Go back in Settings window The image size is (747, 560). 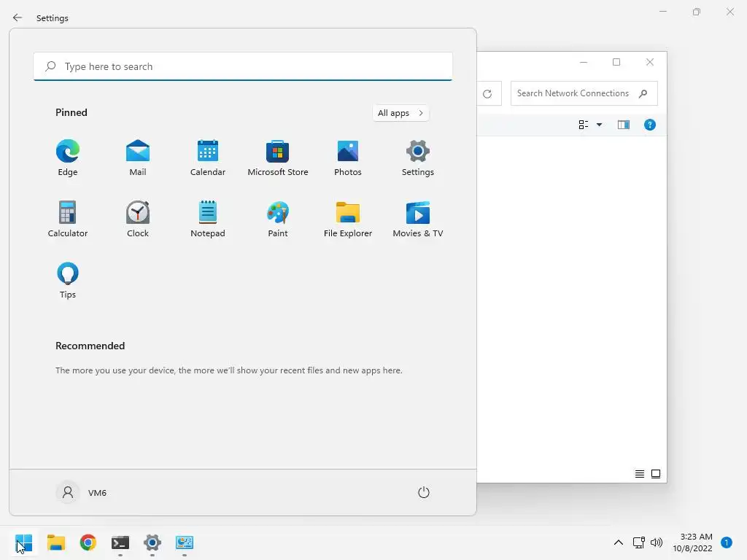pyautogui.click(x=18, y=17)
